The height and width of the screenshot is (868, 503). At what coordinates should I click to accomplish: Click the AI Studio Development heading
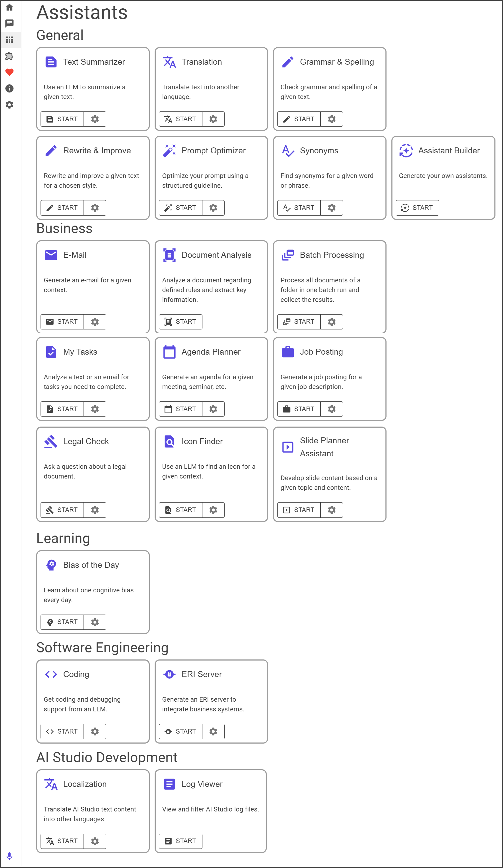pos(107,757)
